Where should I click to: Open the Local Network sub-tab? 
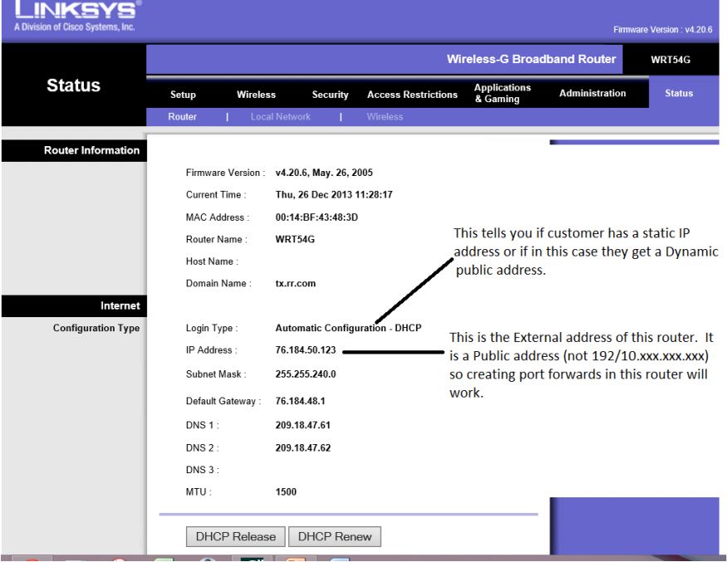281,116
